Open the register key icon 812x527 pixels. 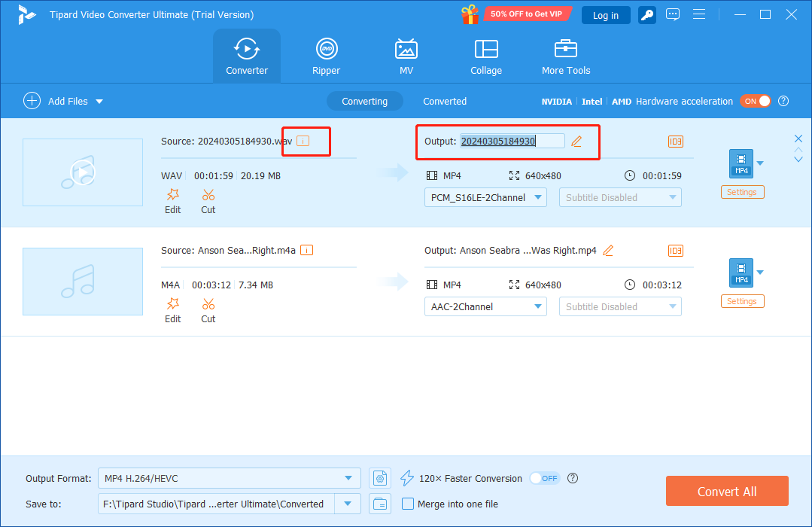click(646, 15)
